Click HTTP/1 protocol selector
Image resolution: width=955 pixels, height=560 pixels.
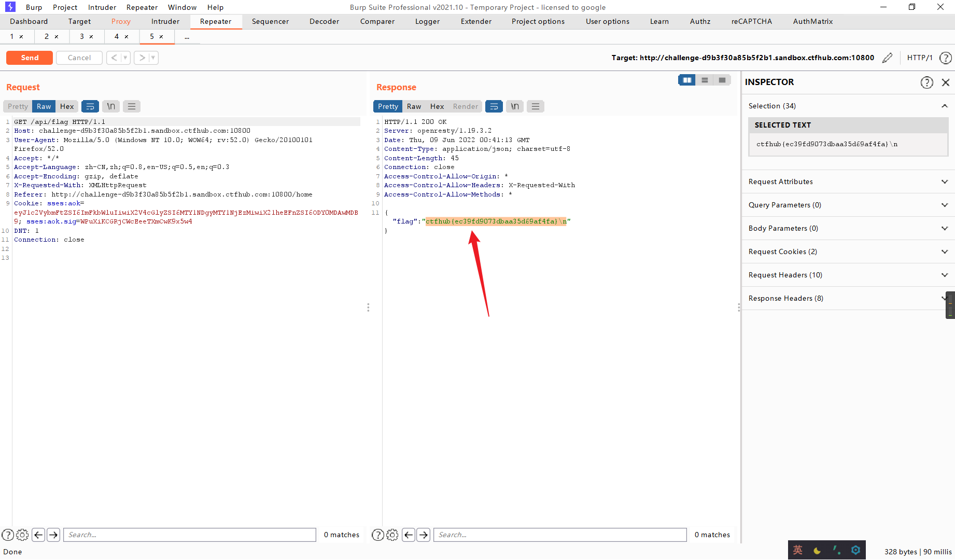920,58
